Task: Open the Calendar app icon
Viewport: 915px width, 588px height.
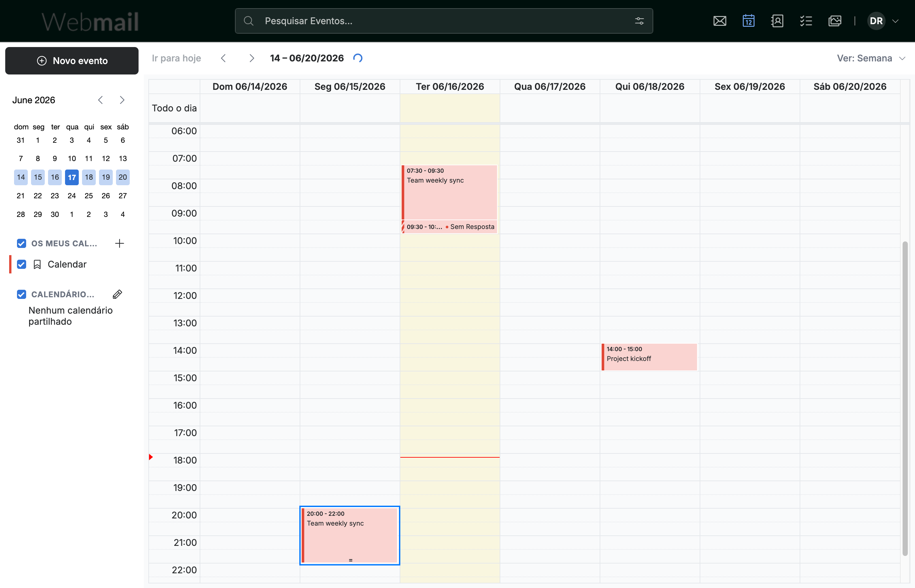Action: click(x=748, y=21)
